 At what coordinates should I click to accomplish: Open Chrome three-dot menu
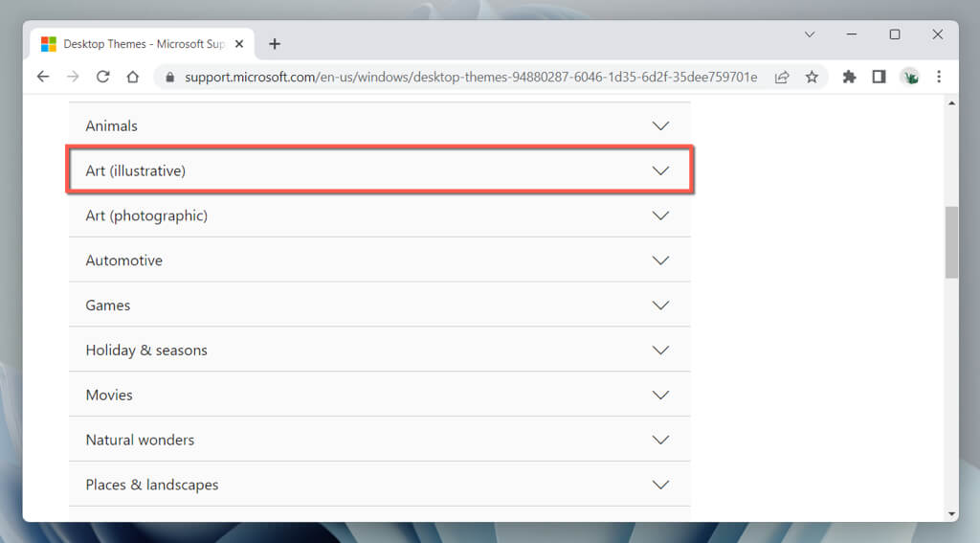point(939,77)
